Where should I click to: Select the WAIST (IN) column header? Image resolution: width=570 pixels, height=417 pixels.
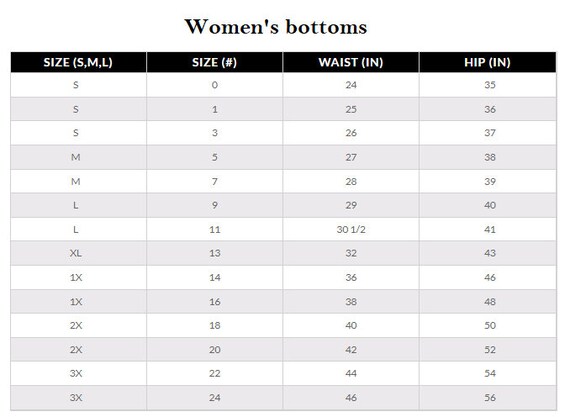pos(351,63)
